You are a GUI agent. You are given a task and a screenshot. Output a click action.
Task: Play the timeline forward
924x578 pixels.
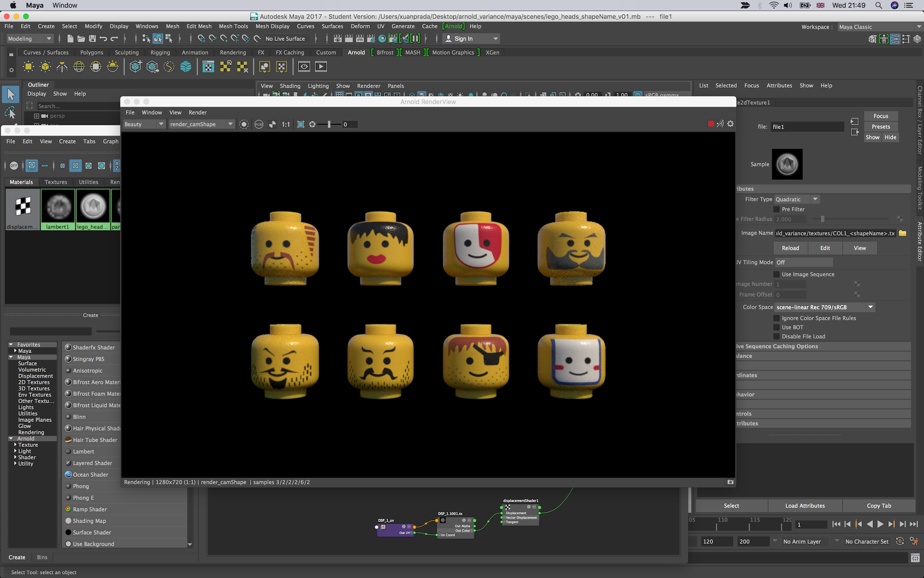coord(880,524)
